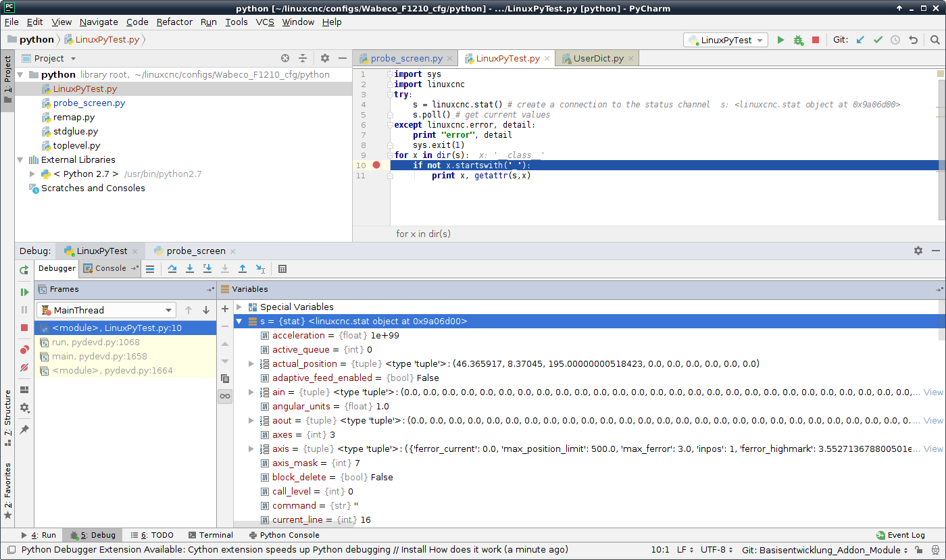Image resolution: width=946 pixels, height=560 pixels.
Task: Expand the actual_position tuple
Action: (x=251, y=364)
